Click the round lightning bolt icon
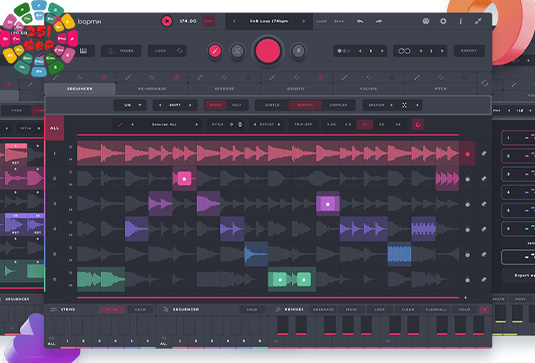 pyautogui.click(x=298, y=51)
